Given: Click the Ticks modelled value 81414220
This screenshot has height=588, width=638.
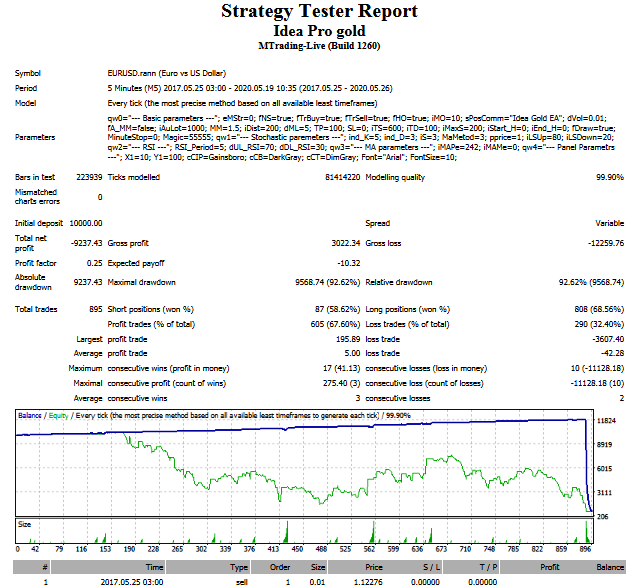Looking at the screenshot, I should [343, 177].
